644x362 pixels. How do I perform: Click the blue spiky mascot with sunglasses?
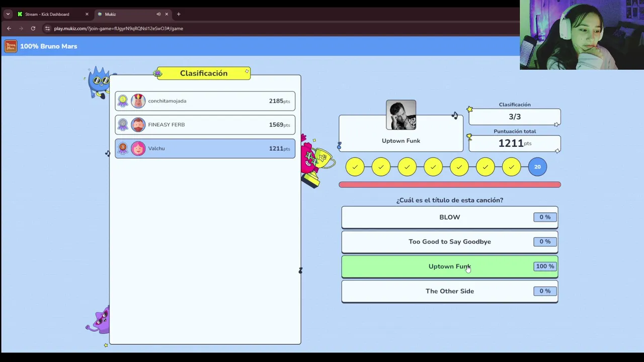pyautogui.click(x=99, y=82)
